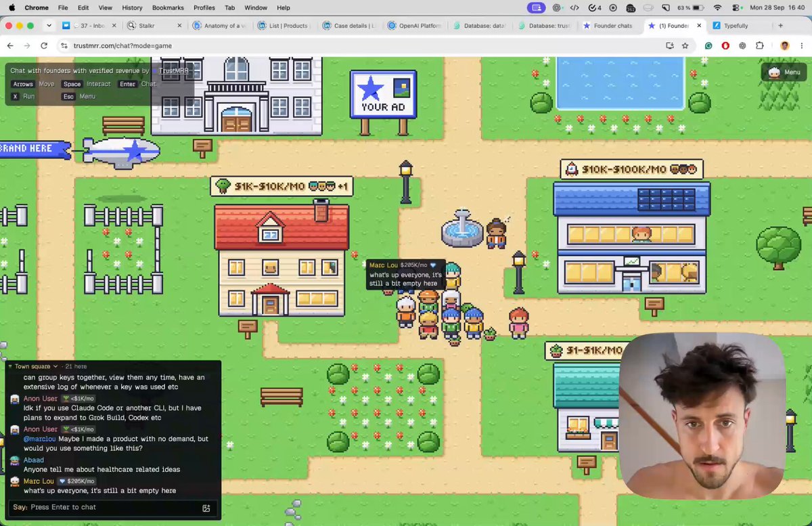Click the water fountain in the square
The image size is (812, 526).
(462, 228)
